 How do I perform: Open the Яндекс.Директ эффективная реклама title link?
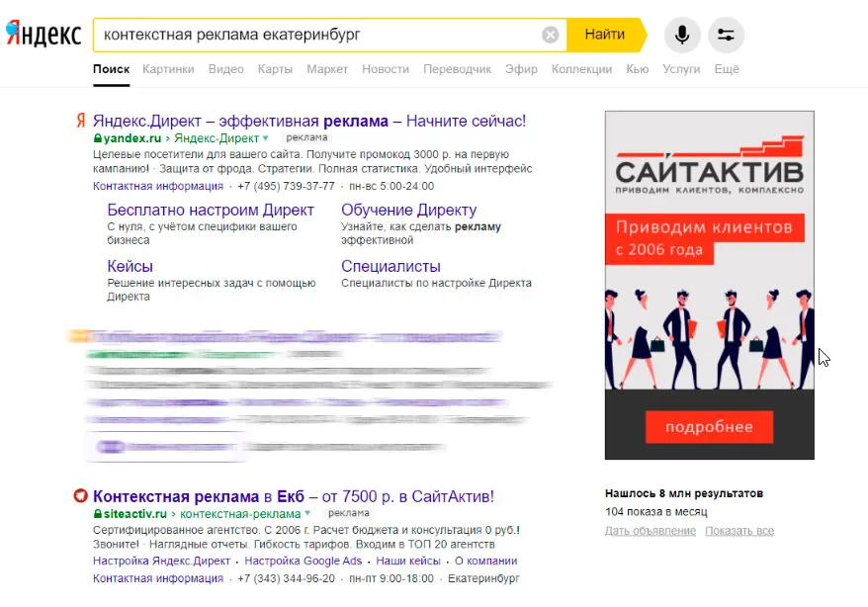309,121
